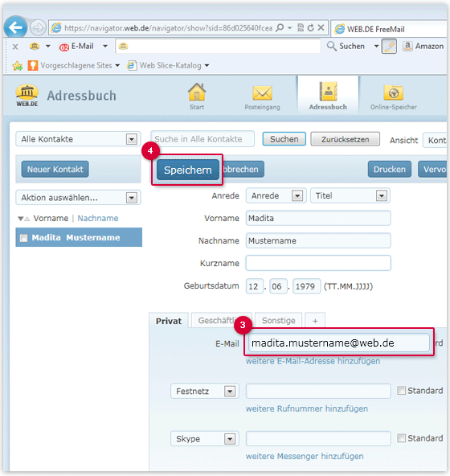
Task: Close the WEB.DE toolbar with X
Action: pos(15,47)
